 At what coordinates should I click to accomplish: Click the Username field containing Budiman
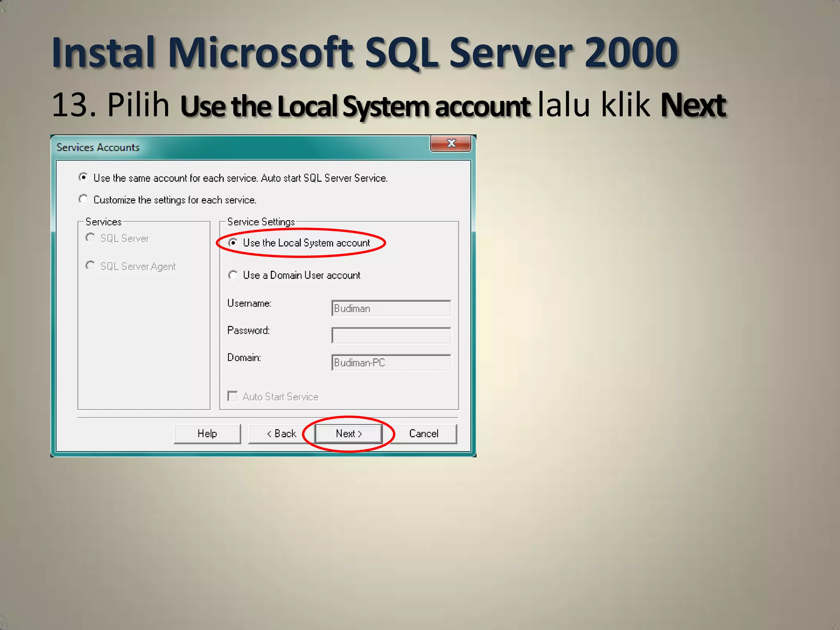pos(391,308)
